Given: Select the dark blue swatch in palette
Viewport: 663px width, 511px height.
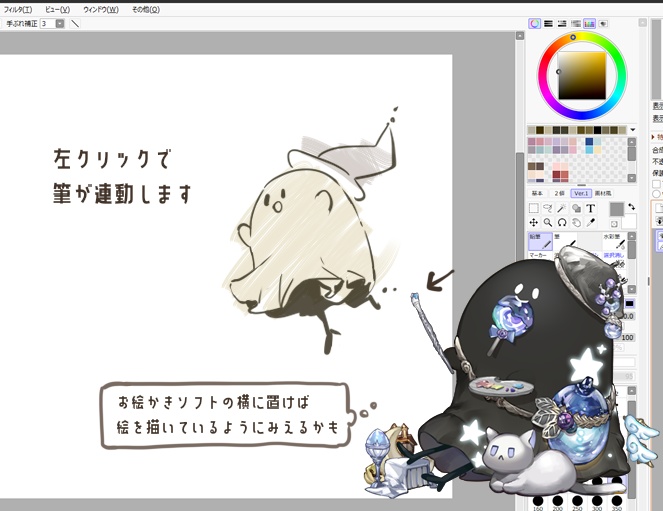Looking at the screenshot, I should tap(589, 142).
